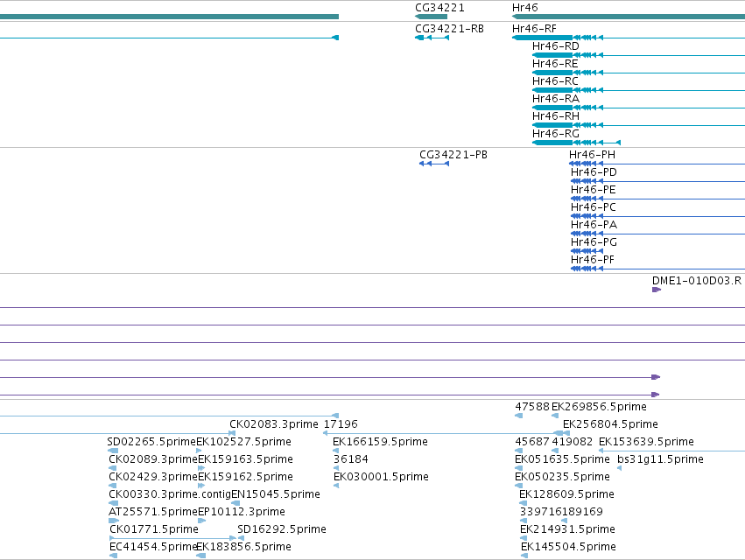This screenshot has width=745, height=560.
Task: Select EST EK256804.5prime
Action: [x=610, y=424]
